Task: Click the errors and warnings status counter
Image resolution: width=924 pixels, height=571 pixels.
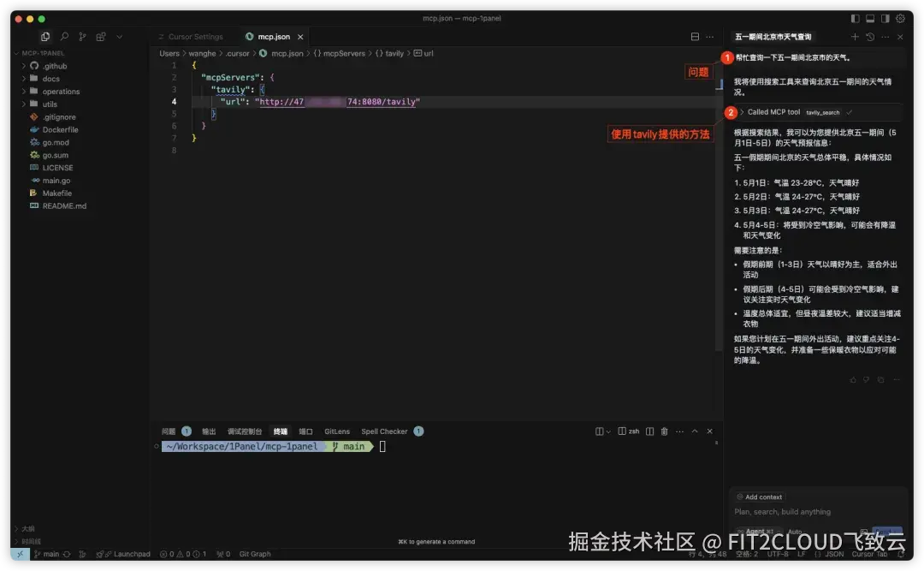Action: (183, 555)
